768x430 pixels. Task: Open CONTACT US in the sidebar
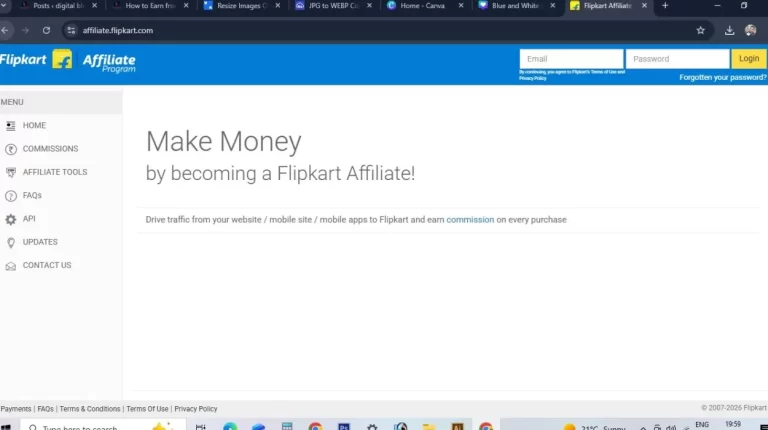point(47,265)
